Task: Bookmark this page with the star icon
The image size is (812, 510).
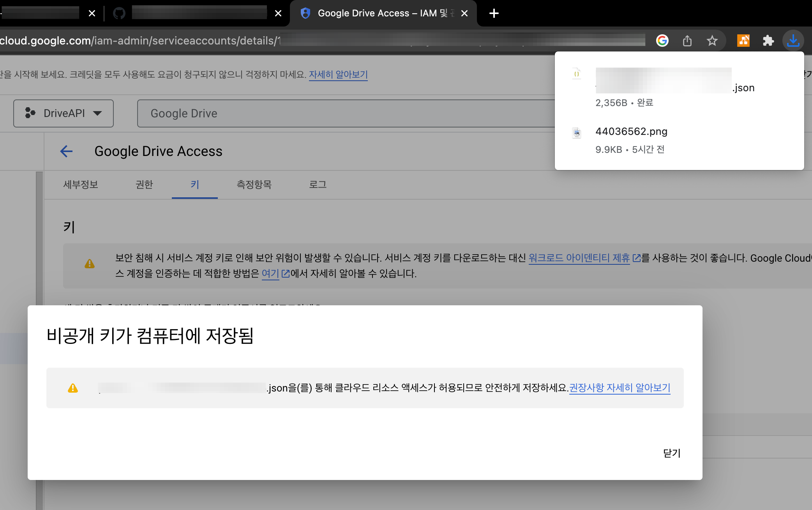Action: click(x=712, y=41)
